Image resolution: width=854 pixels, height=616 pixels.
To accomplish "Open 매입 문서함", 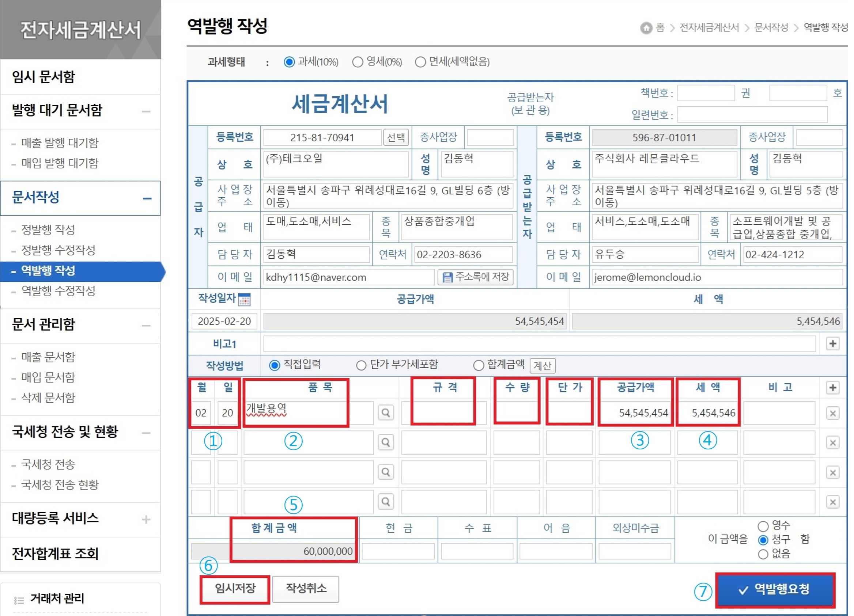I will pyautogui.click(x=48, y=377).
